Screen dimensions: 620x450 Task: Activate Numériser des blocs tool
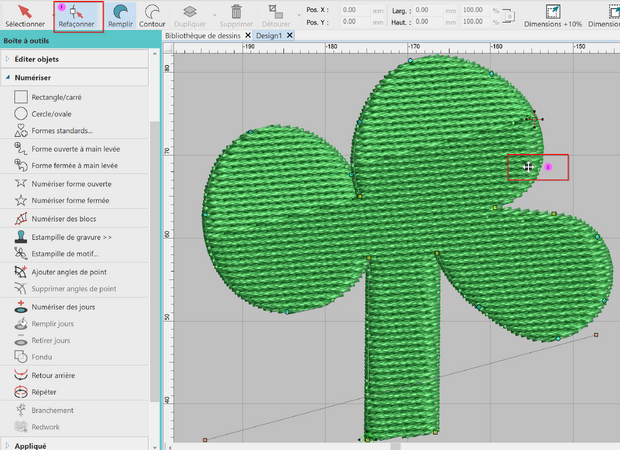point(63,218)
